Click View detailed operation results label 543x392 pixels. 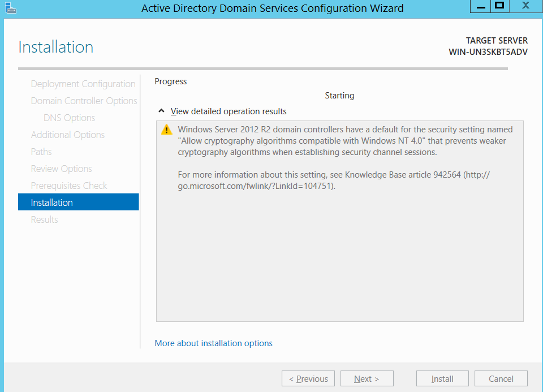229,111
